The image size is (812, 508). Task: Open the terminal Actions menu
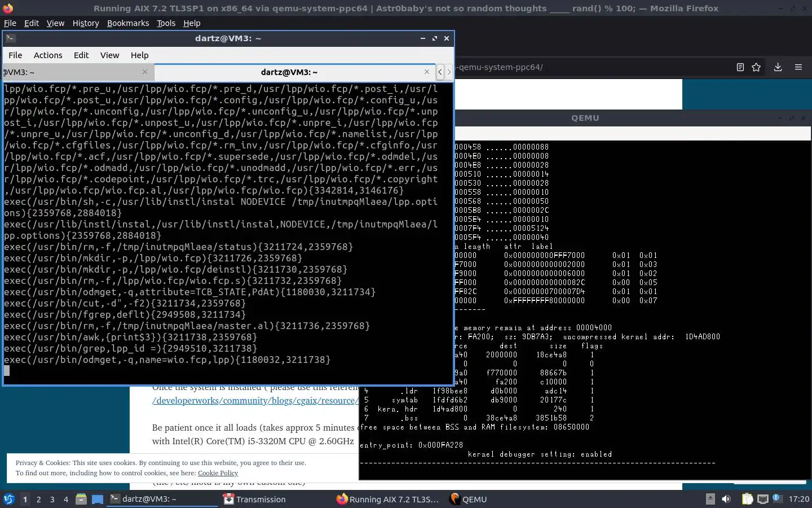[48, 55]
